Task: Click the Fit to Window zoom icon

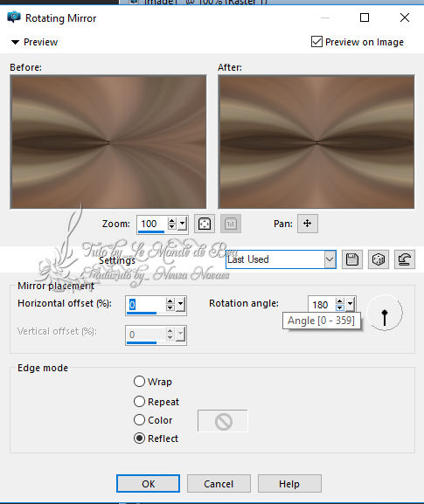Action: (205, 224)
